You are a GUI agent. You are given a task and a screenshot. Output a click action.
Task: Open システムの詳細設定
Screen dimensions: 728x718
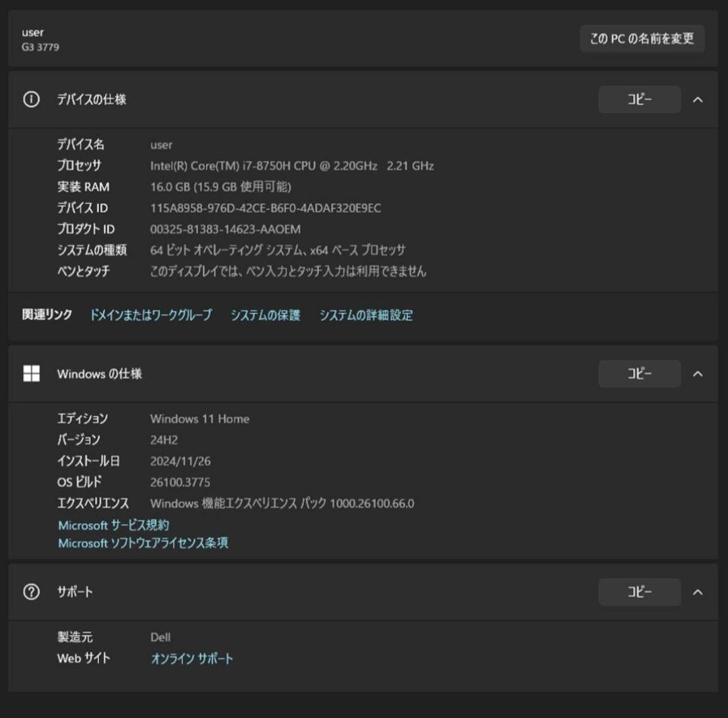tap(367, 314)
